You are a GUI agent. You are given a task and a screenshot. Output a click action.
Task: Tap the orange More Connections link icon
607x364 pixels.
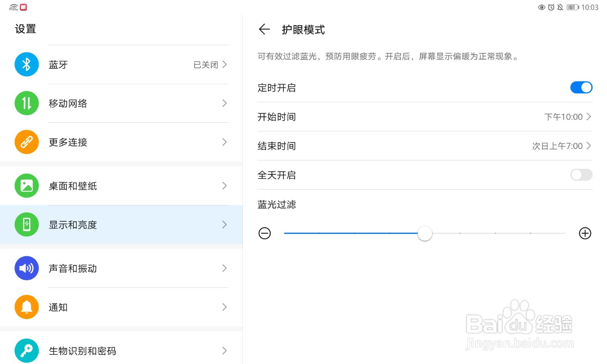tap(27, 142)
